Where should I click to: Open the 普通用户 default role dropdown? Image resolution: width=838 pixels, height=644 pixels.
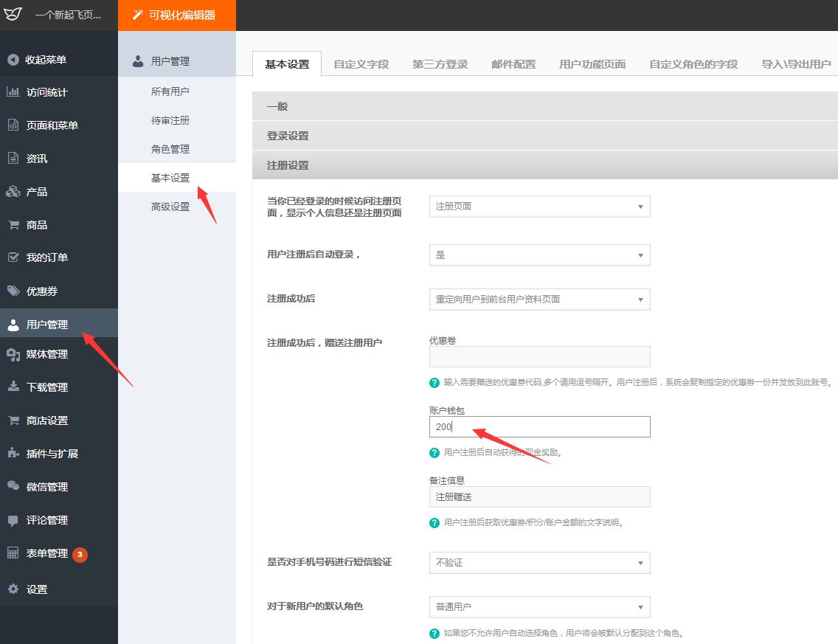click(x=540, y=607)
